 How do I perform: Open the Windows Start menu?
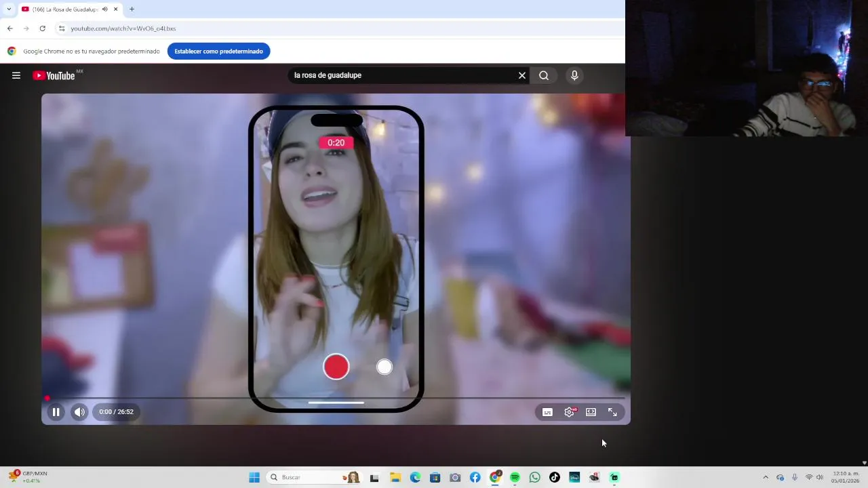pos(254,477)
